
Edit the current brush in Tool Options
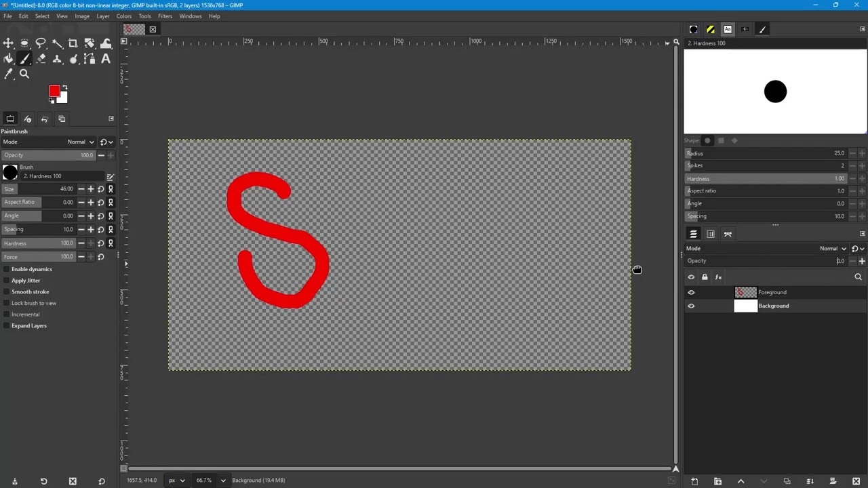110,177
